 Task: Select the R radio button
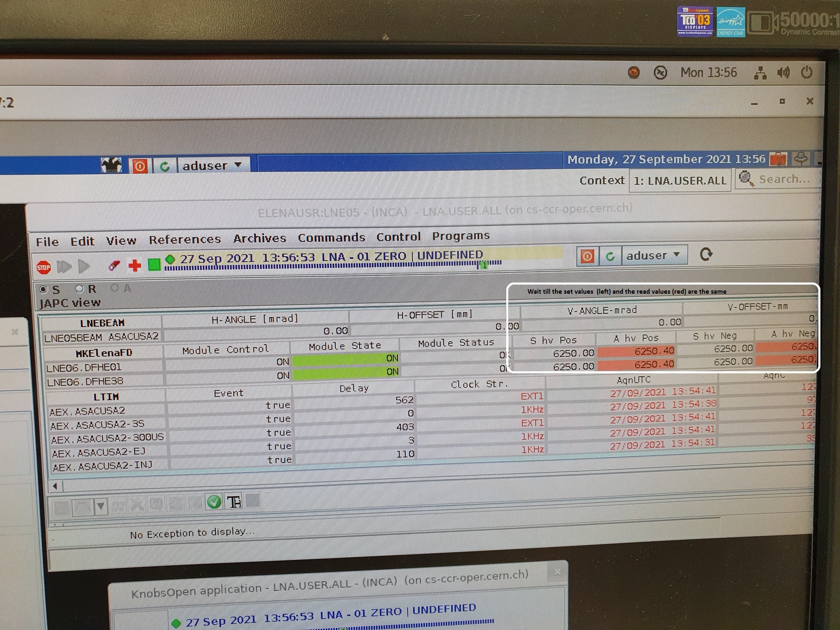click(80, 288)
